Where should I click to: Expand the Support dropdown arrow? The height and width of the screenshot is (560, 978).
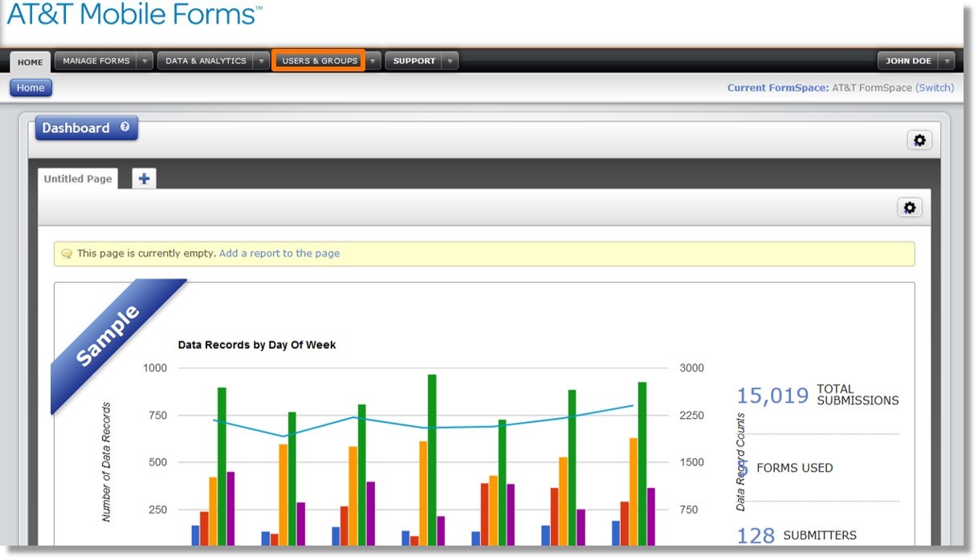450,61
